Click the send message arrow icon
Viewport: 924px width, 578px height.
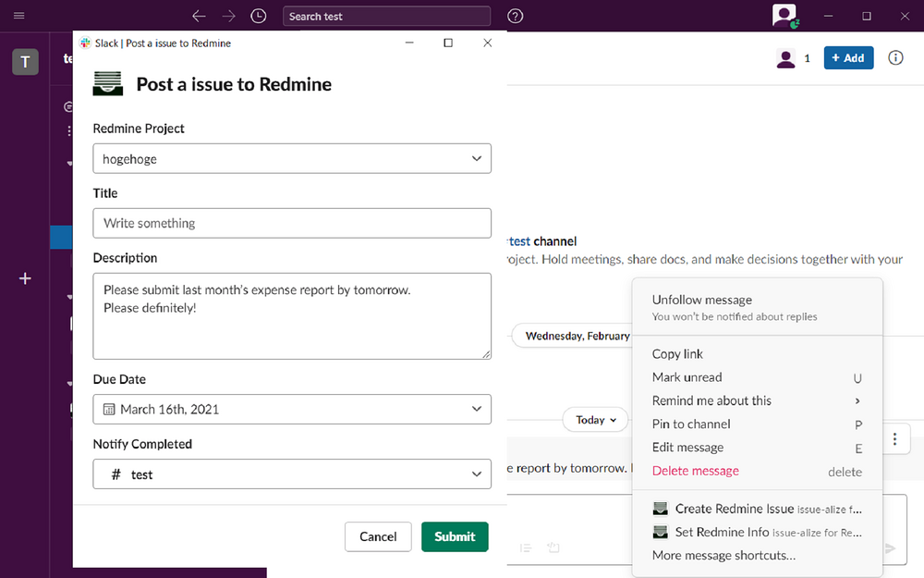click(889, 548)
